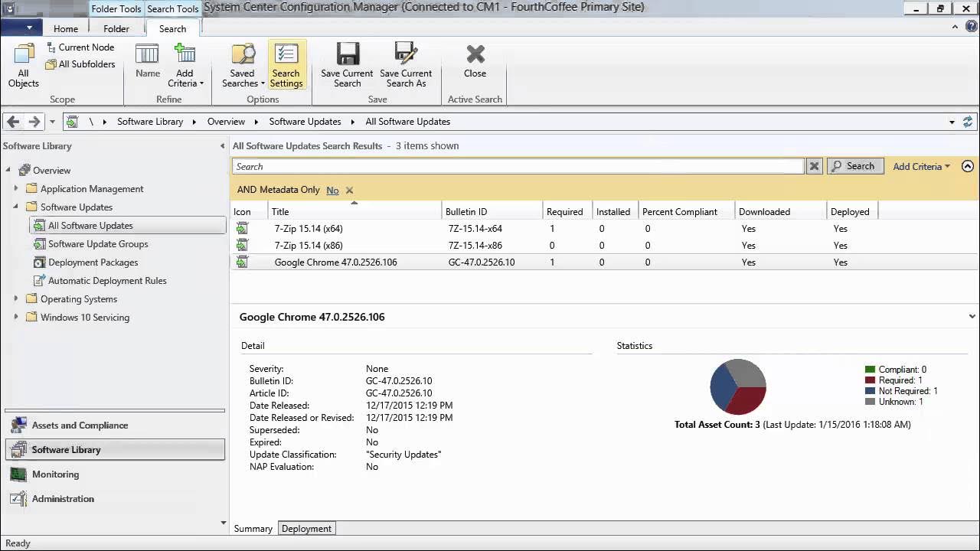Click the Name refine icon

point(147,61)
